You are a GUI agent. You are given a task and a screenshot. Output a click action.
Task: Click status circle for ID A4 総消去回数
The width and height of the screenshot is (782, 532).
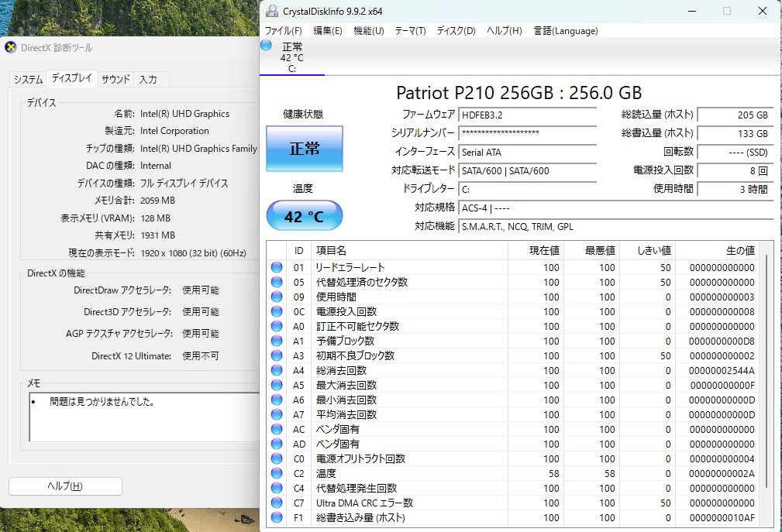tap(277, 370)
